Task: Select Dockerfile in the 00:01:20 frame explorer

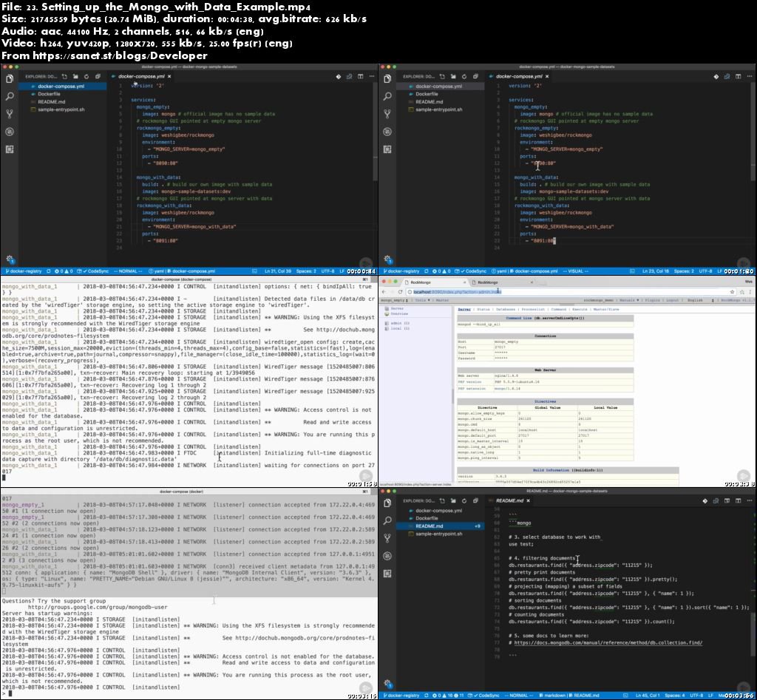Action: pyautogui.click(x=441, y=94)
